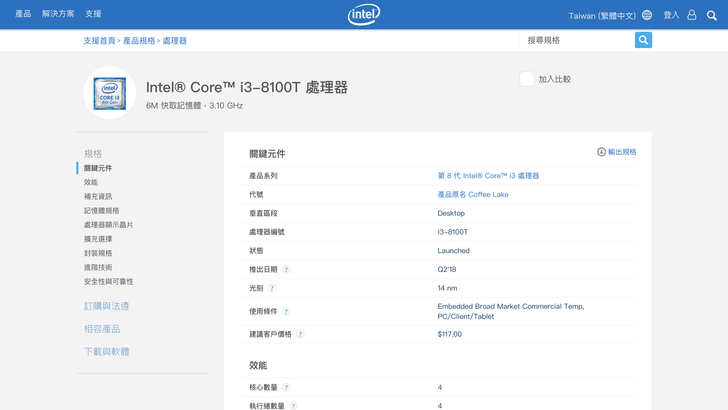Screen dimensions: 728x410
Task: Tick the 加入比較 checkbox
Action: [527, 79]
